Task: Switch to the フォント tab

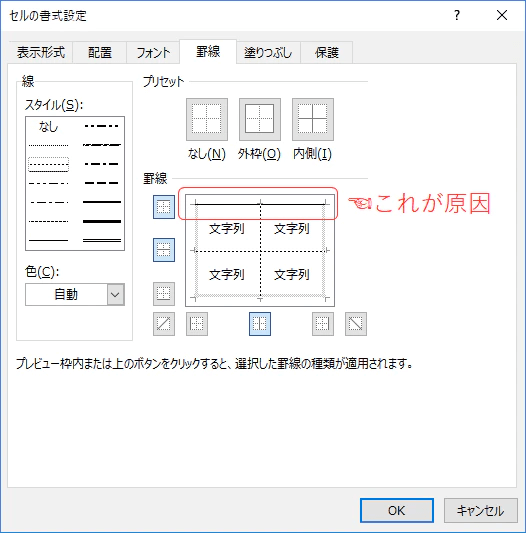Action: [153, 52]
